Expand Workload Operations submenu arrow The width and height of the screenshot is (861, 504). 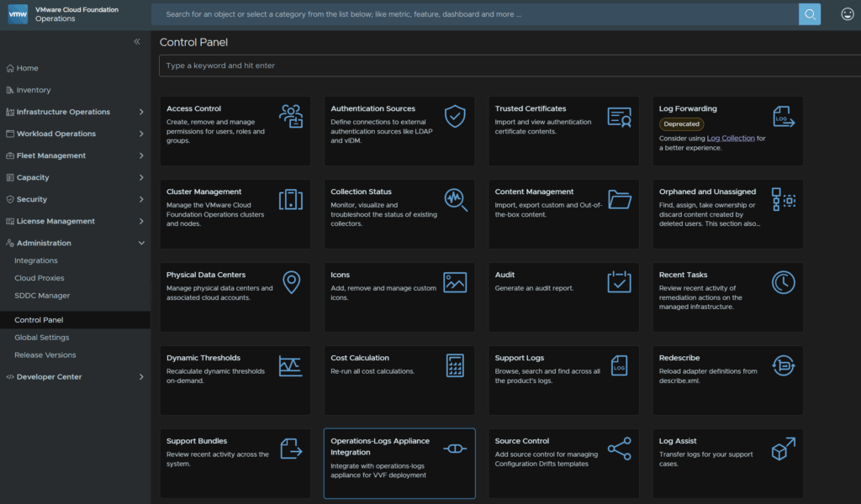click(x=141, y=134)
